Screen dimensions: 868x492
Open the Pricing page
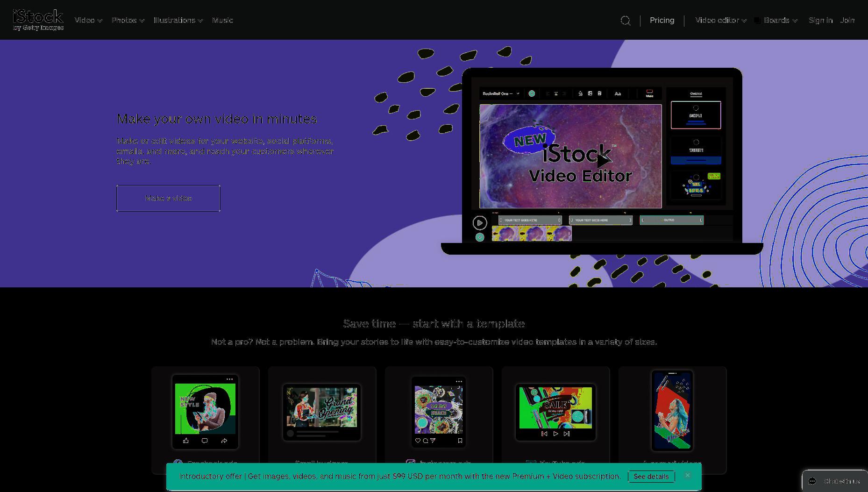pos(662,20)
